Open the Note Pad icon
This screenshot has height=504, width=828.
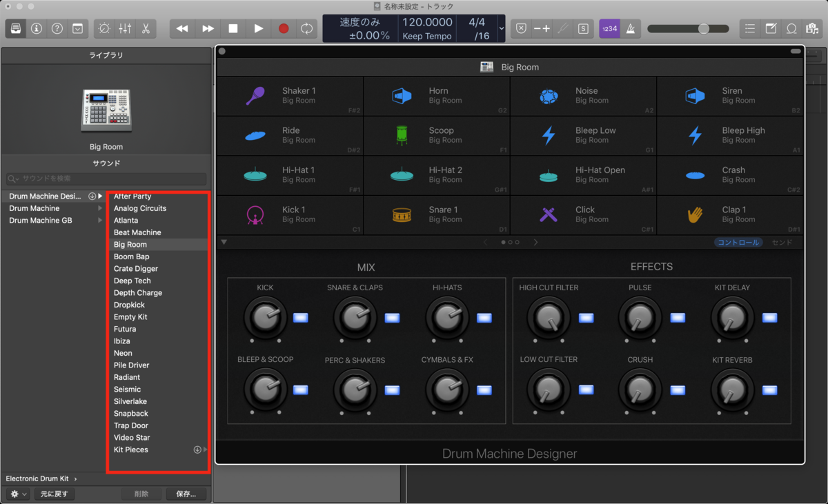click(771, 28)
